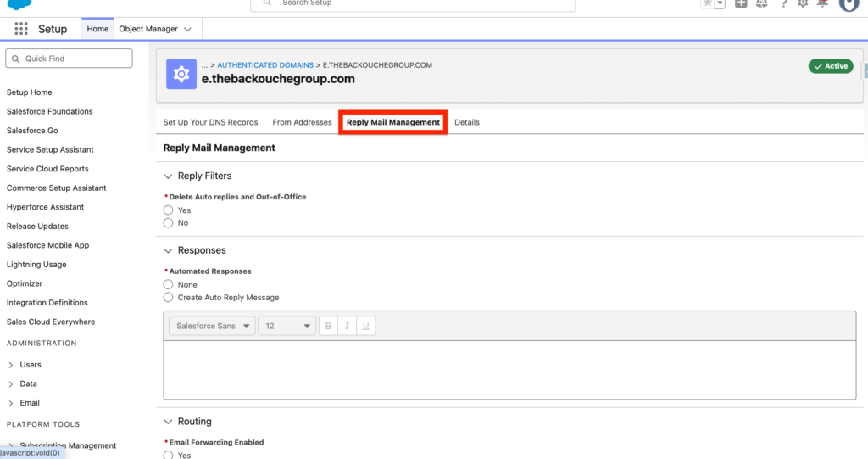Select Yes for Delete Auto replies
Screen dimensions: 868x459
tap(169, 210)
